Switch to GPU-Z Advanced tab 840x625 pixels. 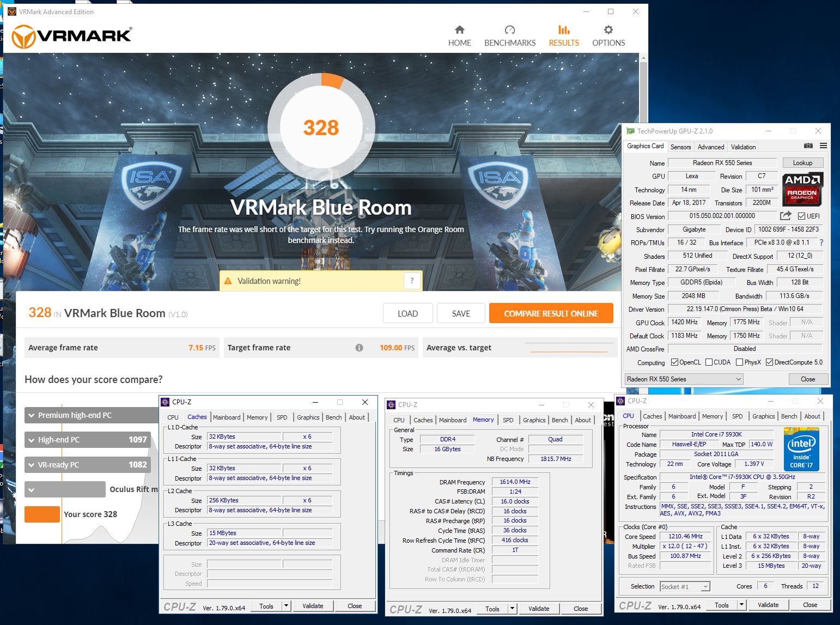pyautogui.click(x=711, y=147)
